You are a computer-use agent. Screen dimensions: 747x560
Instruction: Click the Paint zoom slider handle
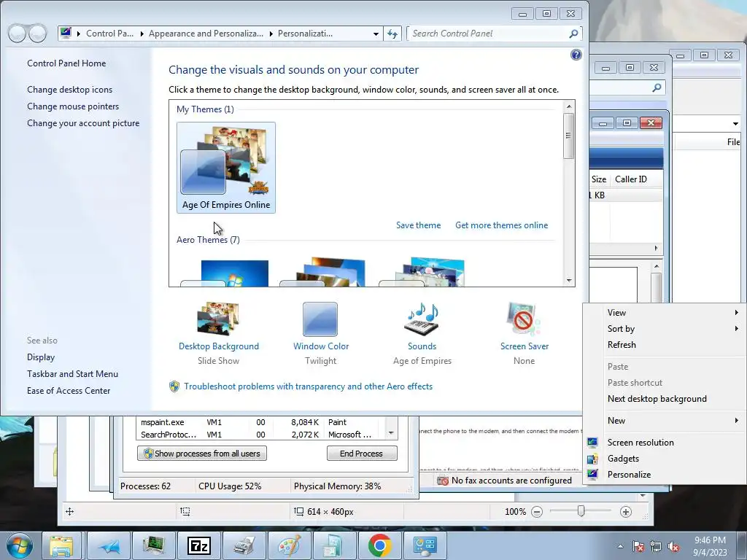coord(581,511)
